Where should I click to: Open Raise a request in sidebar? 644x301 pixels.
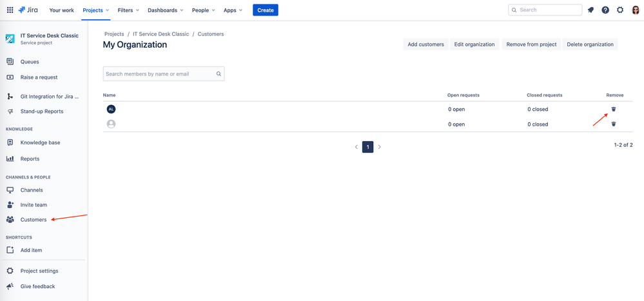[39, 77]
